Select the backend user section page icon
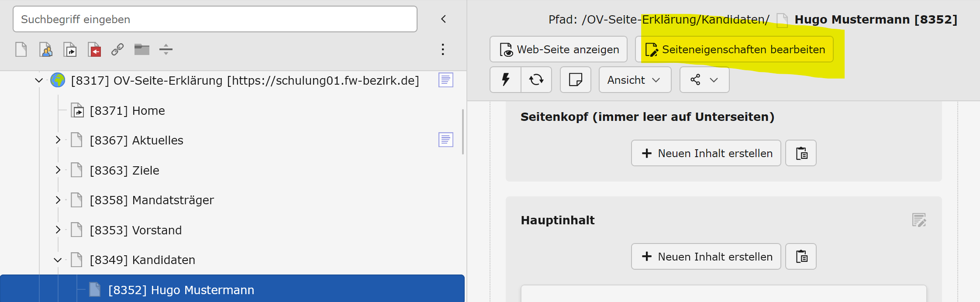 (45, 49)
